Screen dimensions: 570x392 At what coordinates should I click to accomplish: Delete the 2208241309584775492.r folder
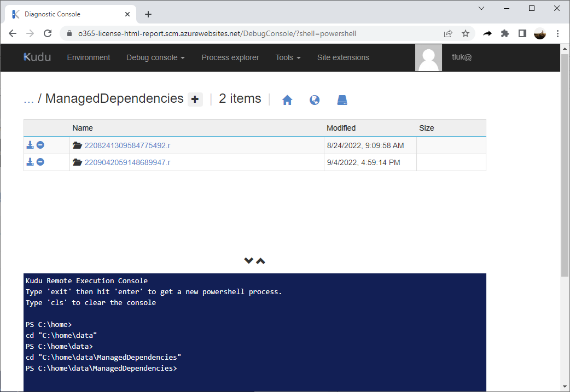click(40, 145)
